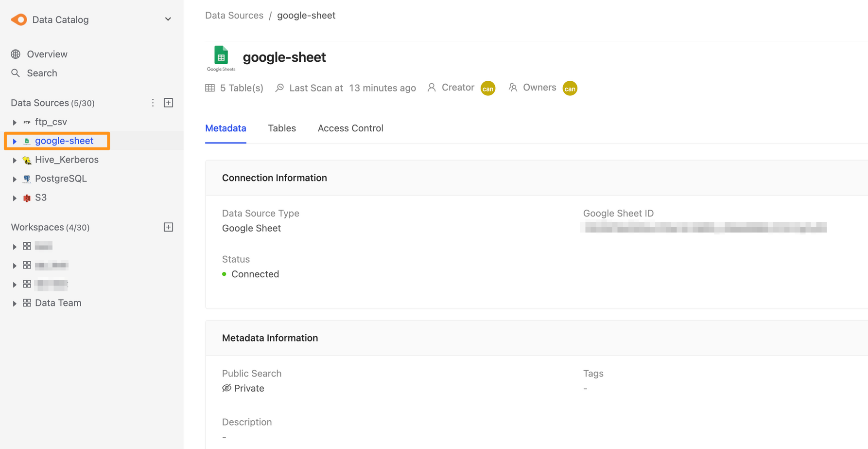The width and height of the screenshot is (868, 449).
Task: Add a new data source
Action: click(168, 103)
